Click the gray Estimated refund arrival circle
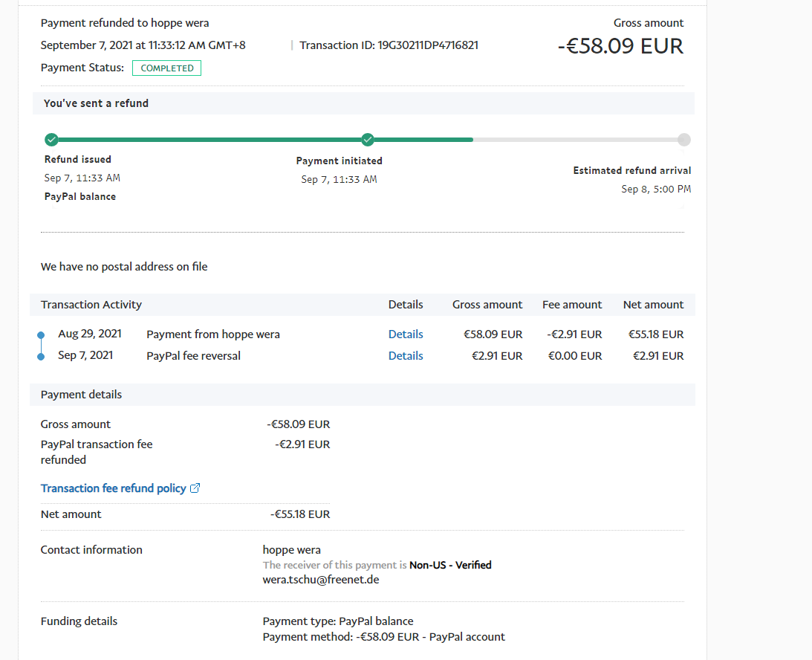 (684, 140)
